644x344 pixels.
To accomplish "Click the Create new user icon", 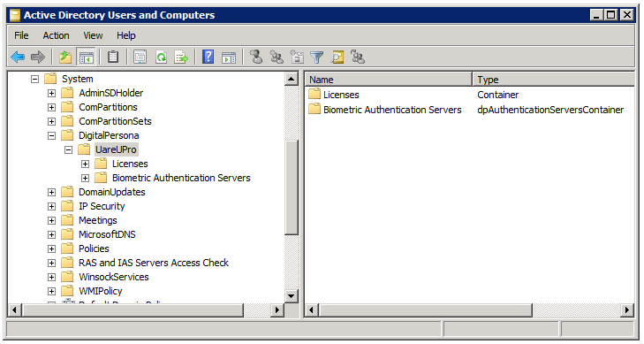I will tap(256, 57).
